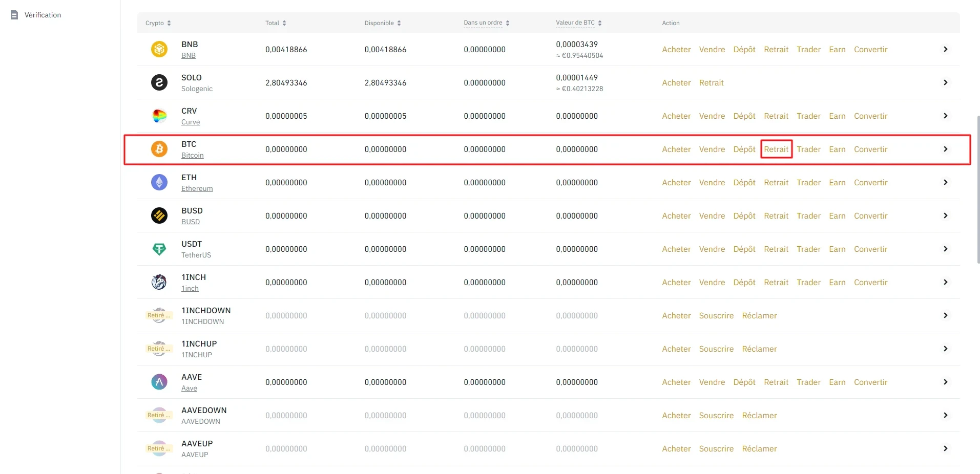The width and height of the screenshot is (980, 474).
Task: Open the underlined Bitcoin name link
Action: 192,155
